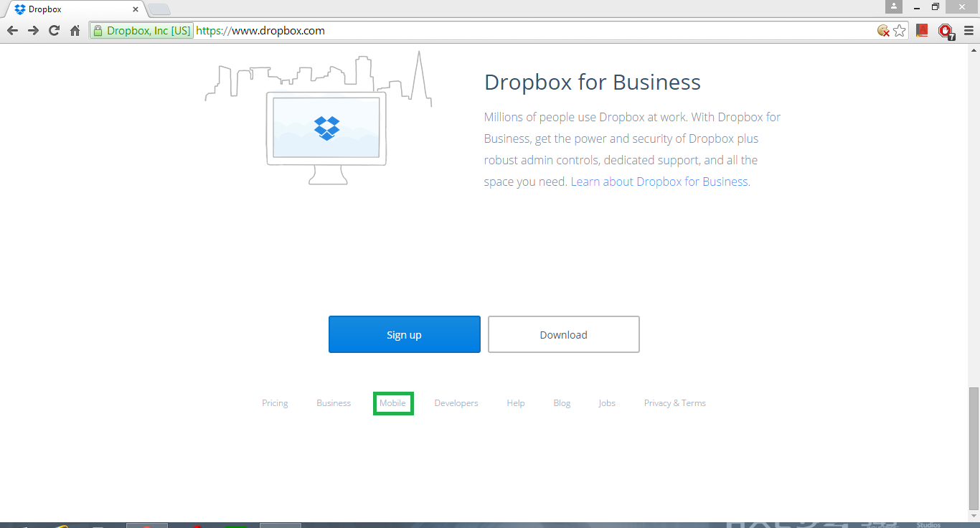
Task: Click the Download button
Action: [x=563, y=334]
